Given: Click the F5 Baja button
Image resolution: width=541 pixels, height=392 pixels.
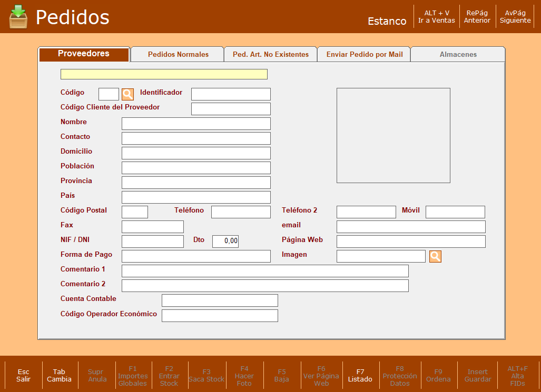Looking at the screenshot, I should [x=282, y=376].
